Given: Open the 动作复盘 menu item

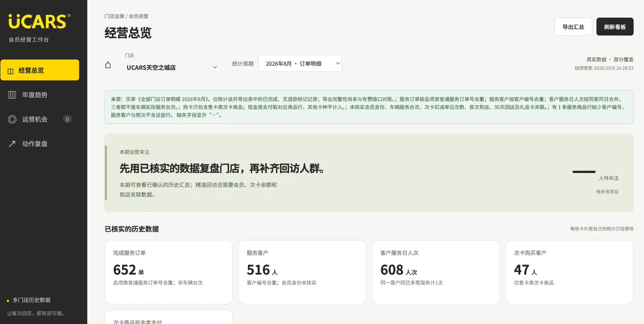Looking at the screenshot, I should pyautogui.click(x=40, y=144).
